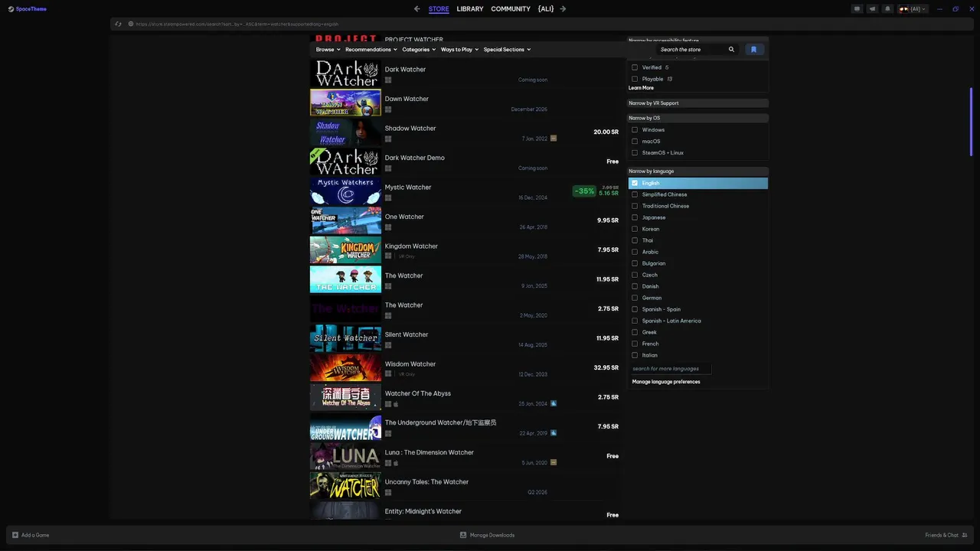
Task: Click Windows icon under Mystic Watcher
Action: 388,197
